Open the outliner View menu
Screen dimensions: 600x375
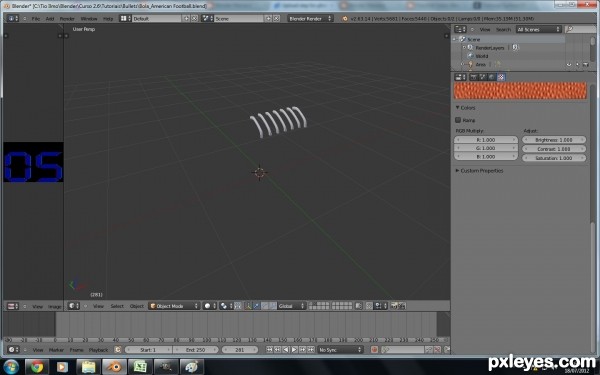click(485, 29)
